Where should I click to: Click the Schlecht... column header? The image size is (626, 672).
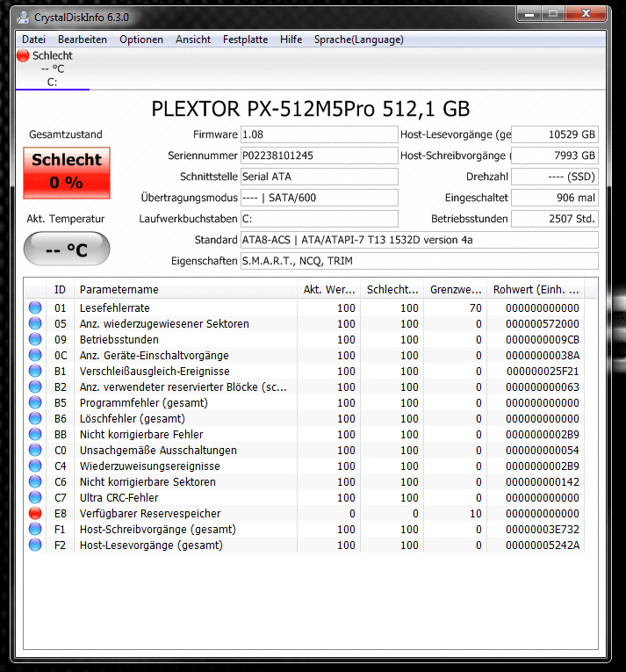[392, 289]
